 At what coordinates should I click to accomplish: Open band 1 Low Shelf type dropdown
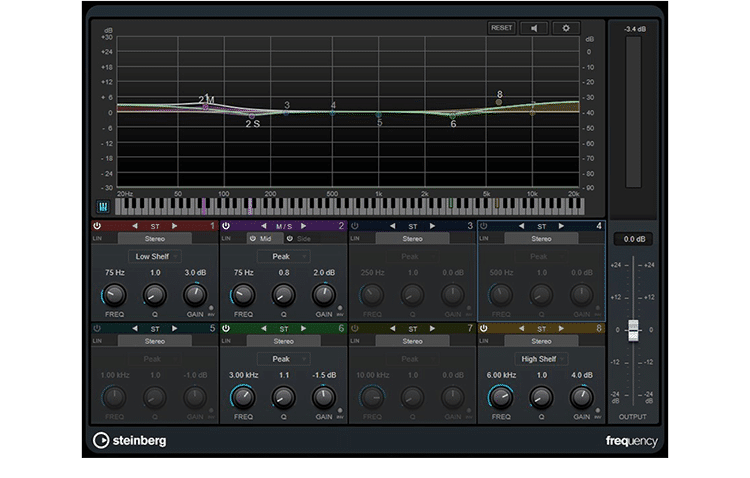point(154,256)
